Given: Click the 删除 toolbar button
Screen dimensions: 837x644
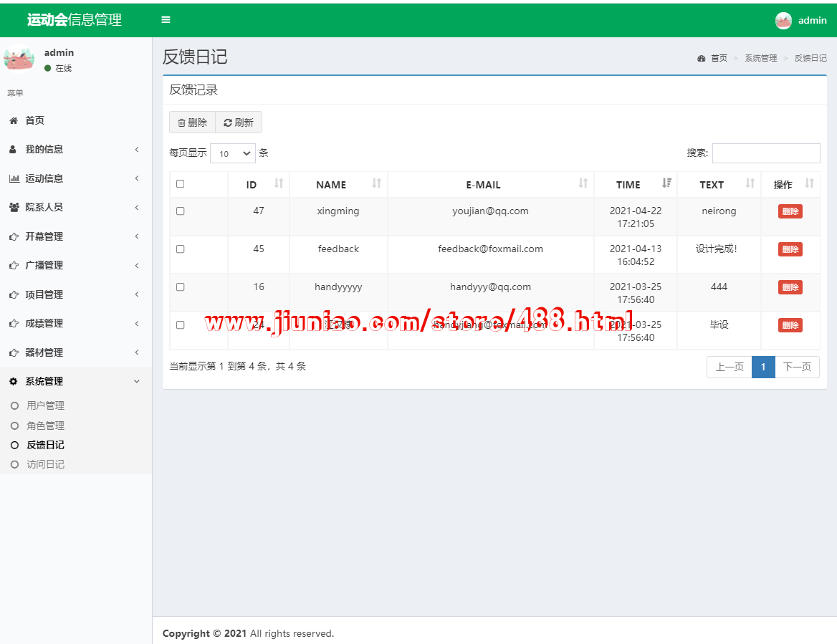Looking at the screenshot, I should coord(192,122).
